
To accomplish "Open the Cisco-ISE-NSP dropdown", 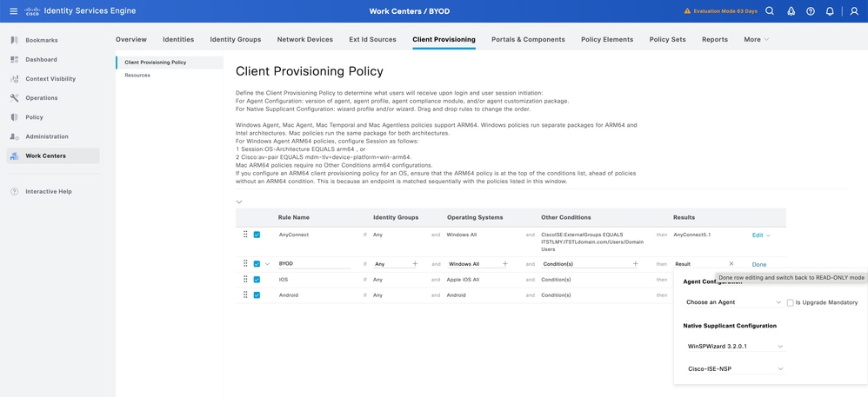I will pyautogui.click(x=736, y=369).
